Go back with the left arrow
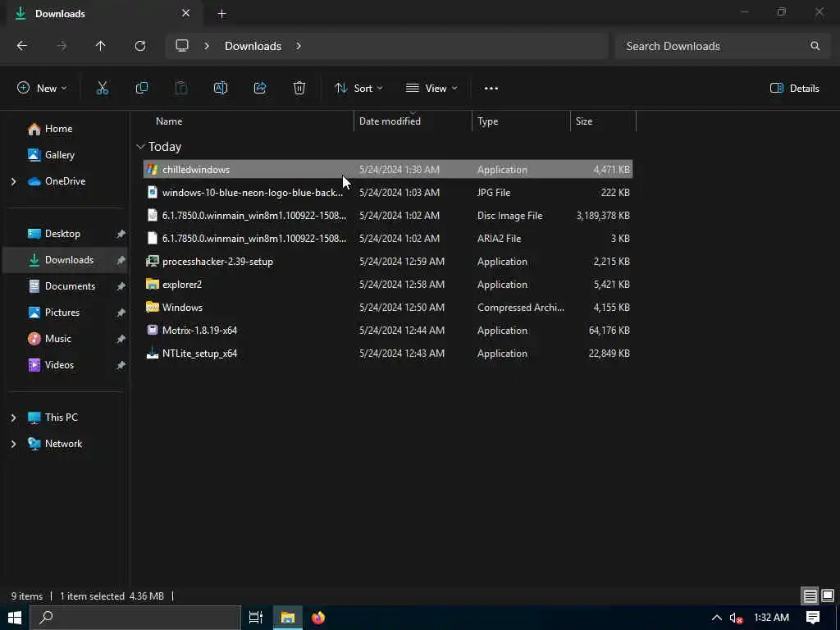This screenshot has height=630, width=840. (22, 46)
